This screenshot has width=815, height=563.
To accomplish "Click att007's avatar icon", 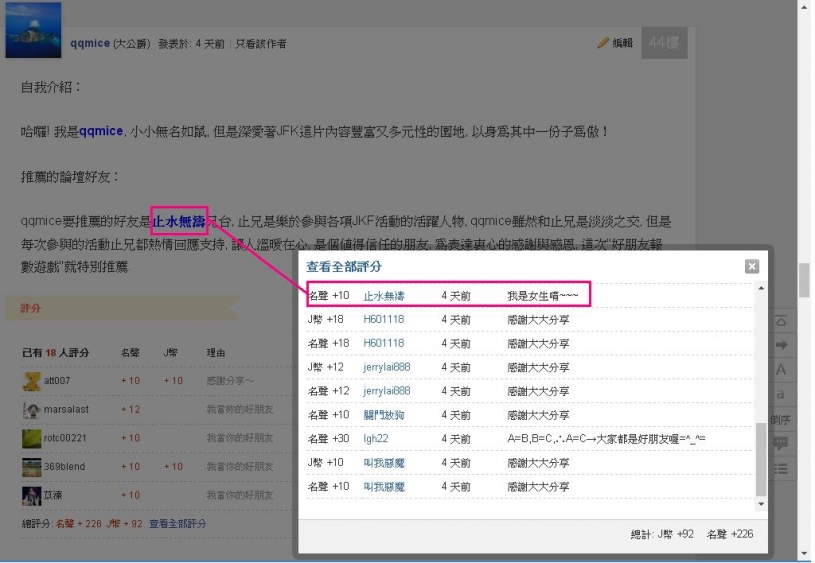I will pos(31,381).
